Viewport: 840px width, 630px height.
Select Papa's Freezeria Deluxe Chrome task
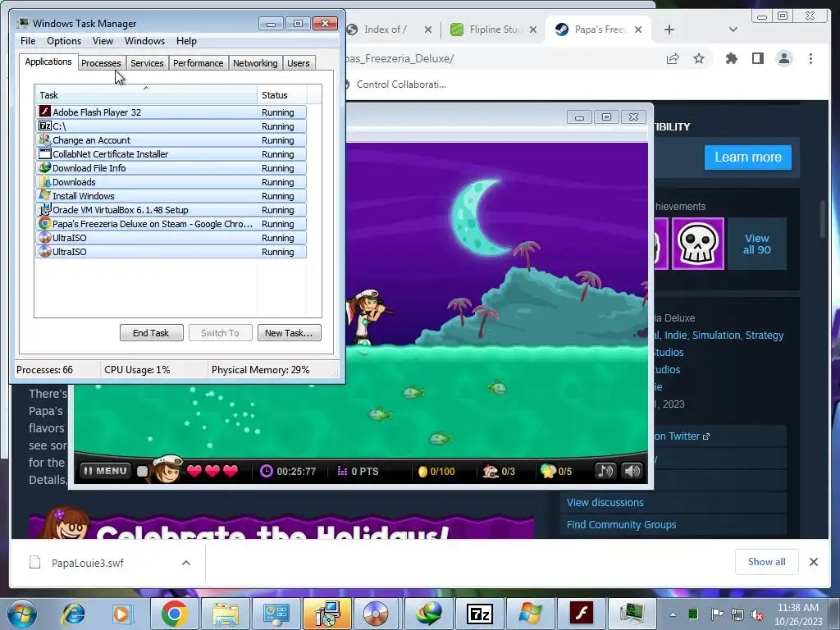(171, 223)
